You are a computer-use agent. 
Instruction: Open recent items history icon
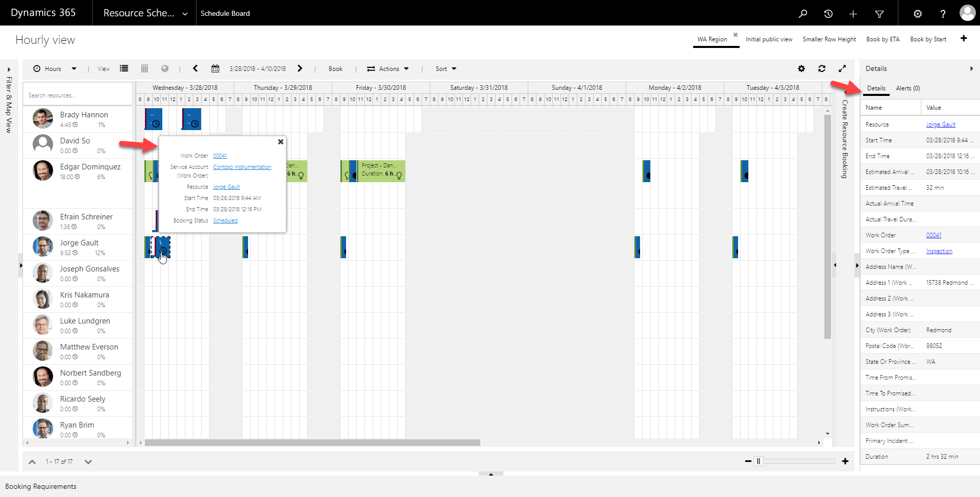coord(828,14)
